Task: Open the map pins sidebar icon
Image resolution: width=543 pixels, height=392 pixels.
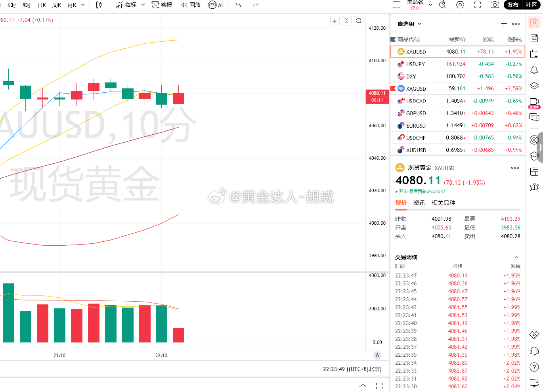Action: 534,187
